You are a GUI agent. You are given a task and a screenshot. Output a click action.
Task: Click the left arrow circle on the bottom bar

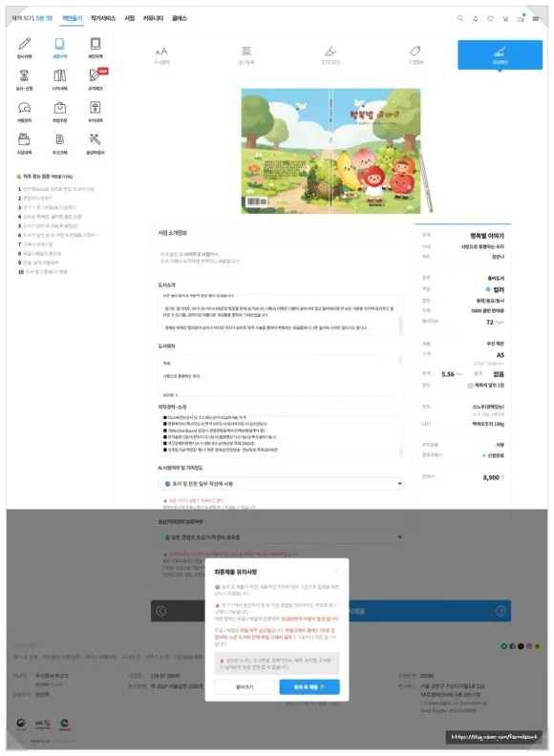(x=161, y=611)
